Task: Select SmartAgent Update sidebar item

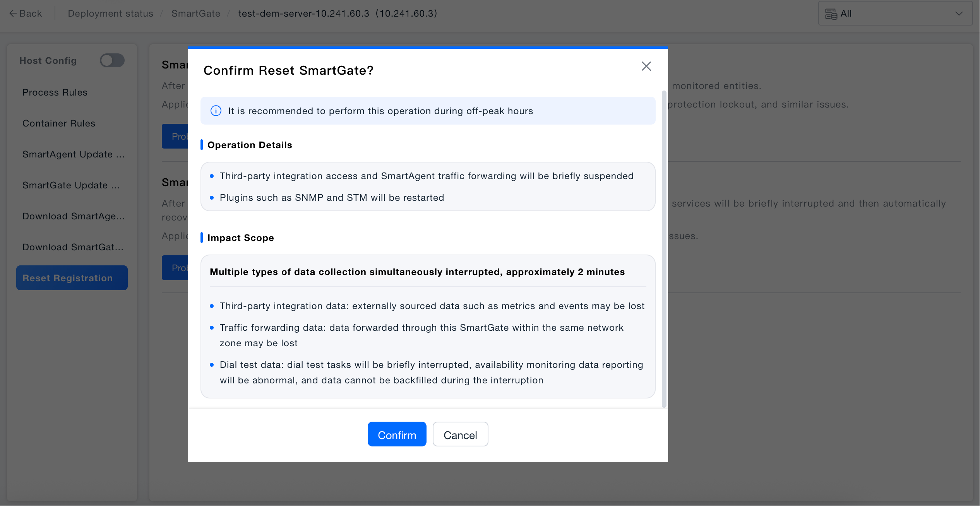Action: tap(74, 154)
